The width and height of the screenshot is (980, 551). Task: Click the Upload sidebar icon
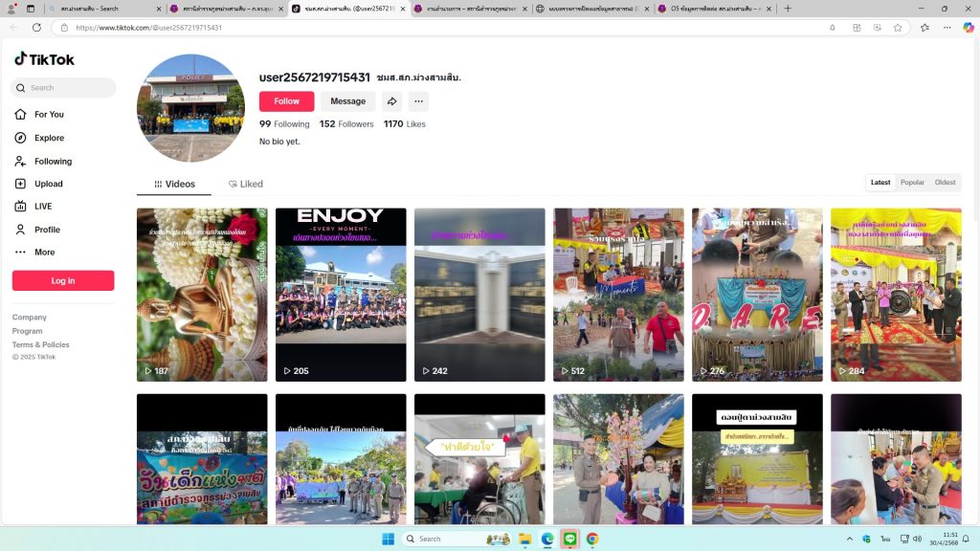tap(20, 184)
